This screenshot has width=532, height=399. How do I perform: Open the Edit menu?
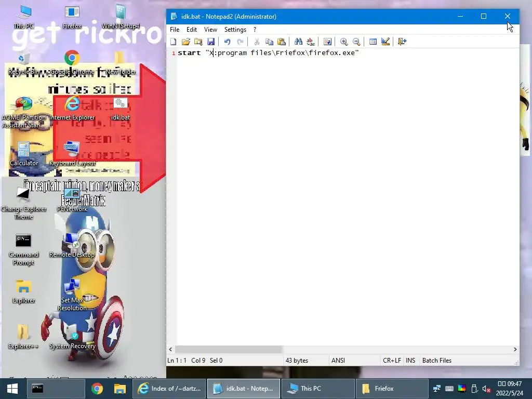pyautogui.click(x=192, y=30)
